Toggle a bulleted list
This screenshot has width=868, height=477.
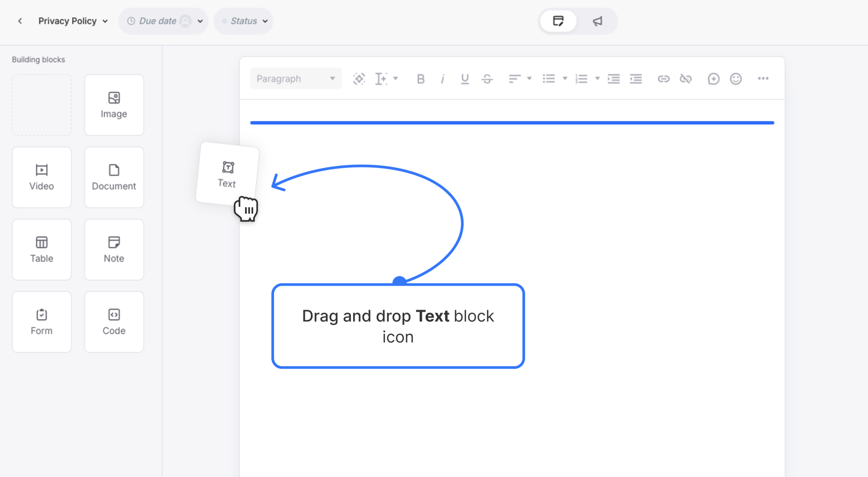point(549,79)
